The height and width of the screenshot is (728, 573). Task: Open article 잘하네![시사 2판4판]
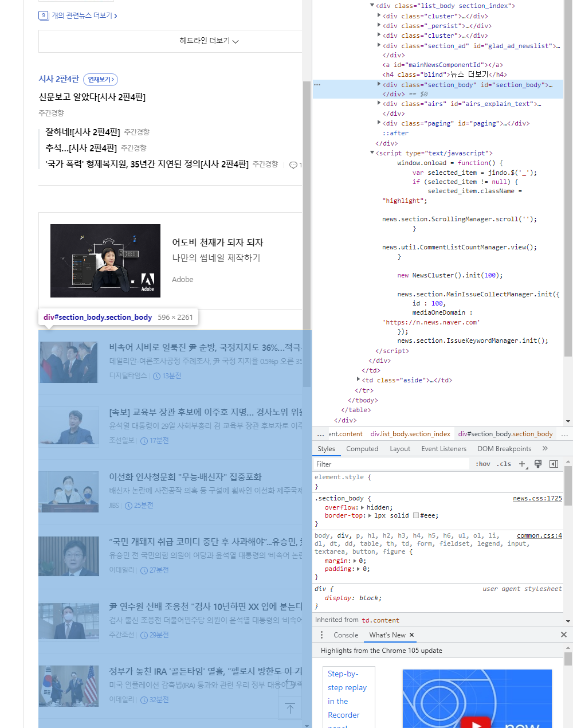point(83,132)
